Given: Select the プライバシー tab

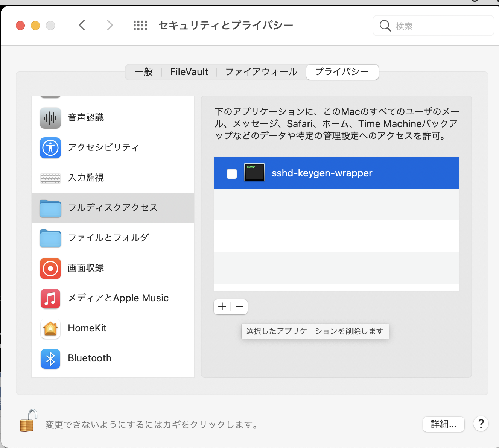Looking at the screenshot, I should coord(342,72).
